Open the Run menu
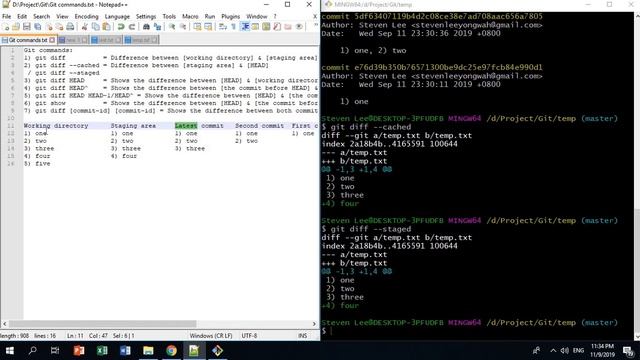Screen dimensions: 640x360 pos(210,16)
